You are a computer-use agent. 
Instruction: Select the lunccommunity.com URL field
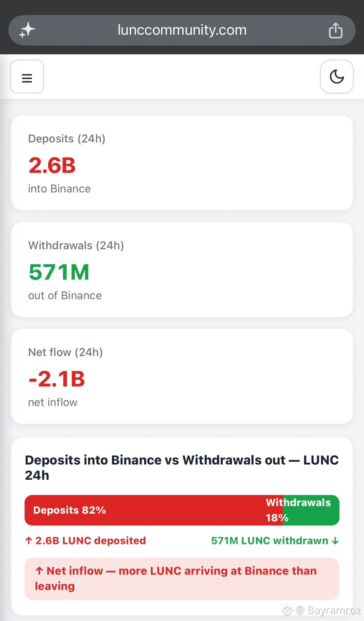pos(182,30)
